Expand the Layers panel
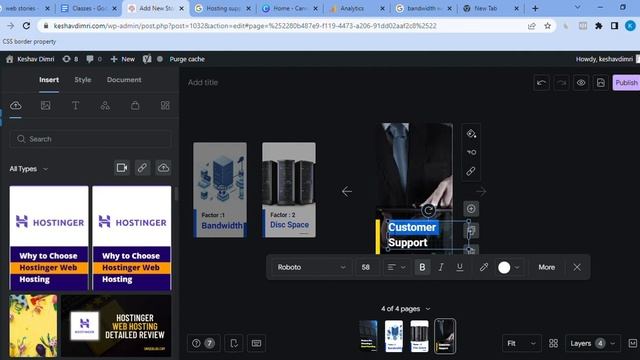 (593, 343)
